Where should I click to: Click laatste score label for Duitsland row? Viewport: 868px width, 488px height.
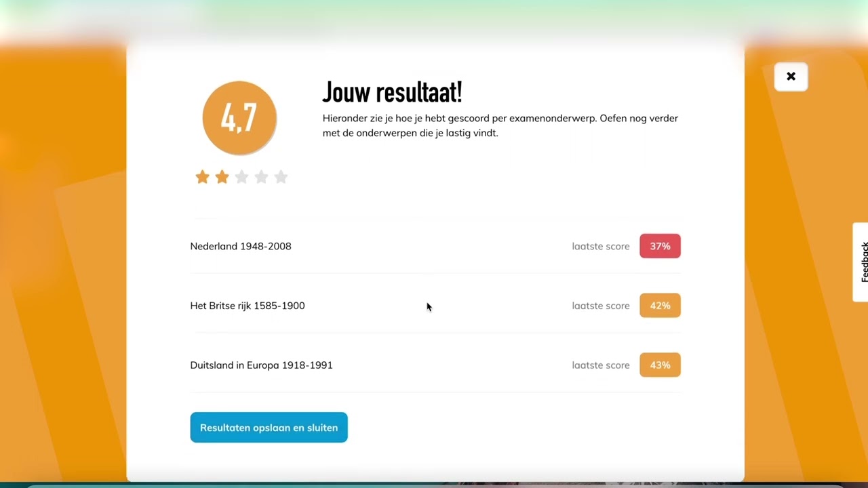coord(601,365)
